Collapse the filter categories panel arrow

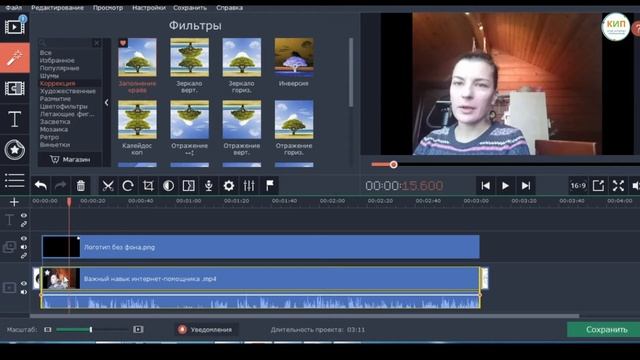(x=107, y=102)
